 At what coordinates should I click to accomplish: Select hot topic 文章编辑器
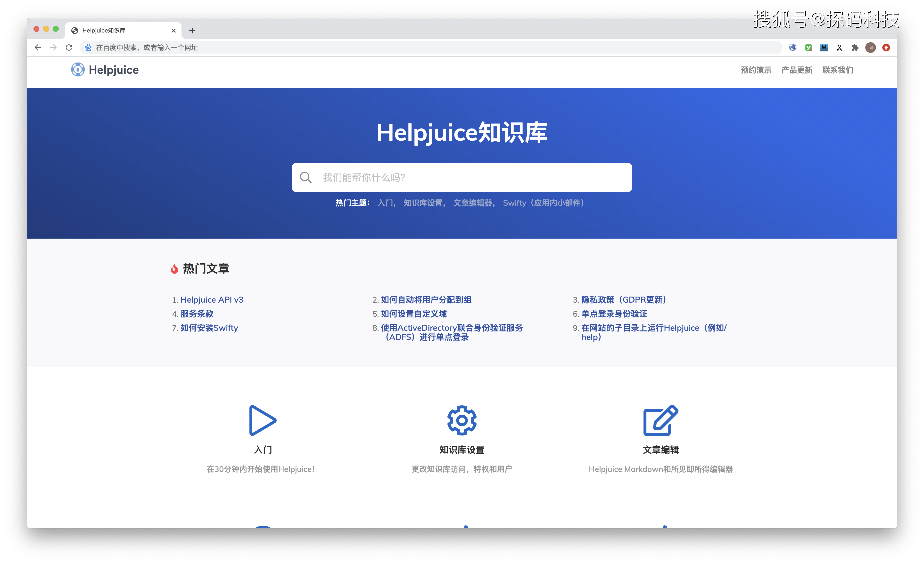point(472,203)
